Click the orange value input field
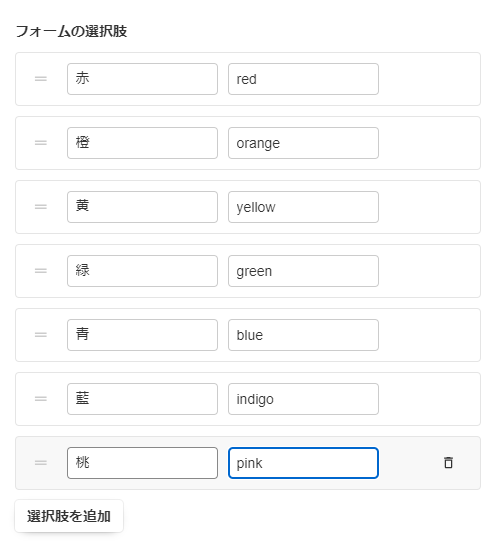The width and height of the screenshot is (490, 541). (x=303, y=143)
